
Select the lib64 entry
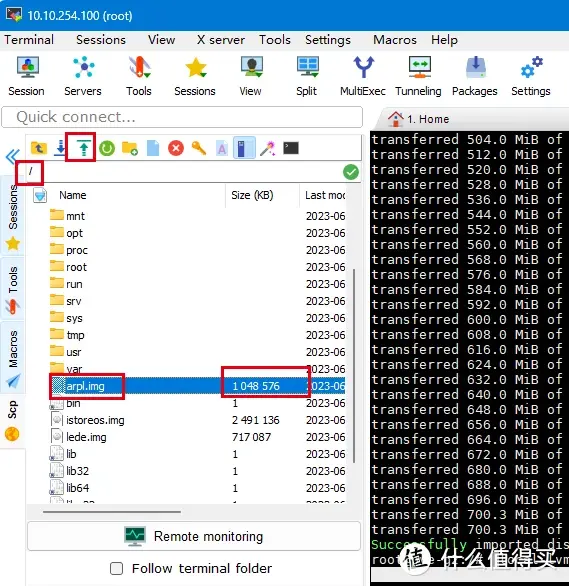[x=70, y=488]
